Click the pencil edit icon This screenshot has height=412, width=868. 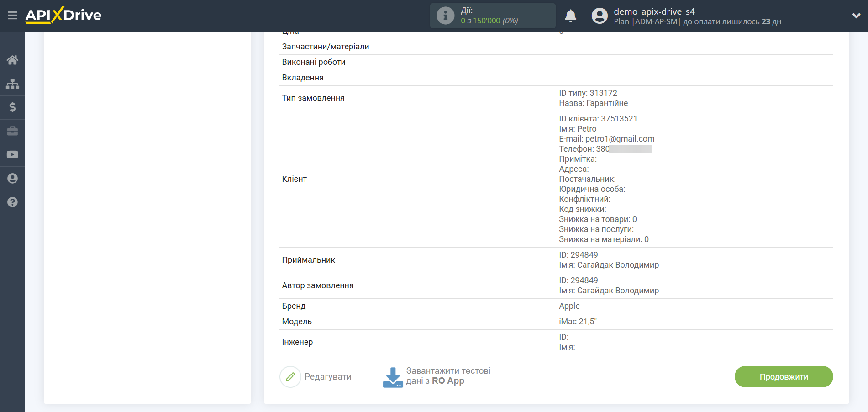[290, 377]
